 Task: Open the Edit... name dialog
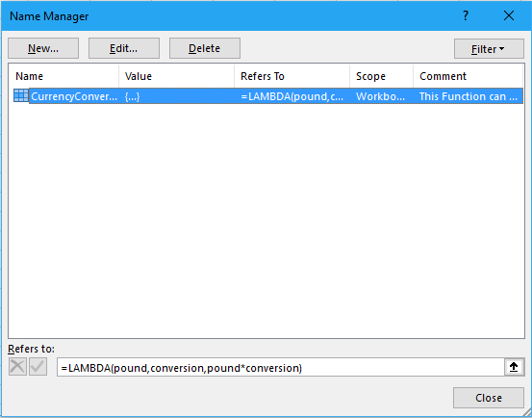click(124, 48)
